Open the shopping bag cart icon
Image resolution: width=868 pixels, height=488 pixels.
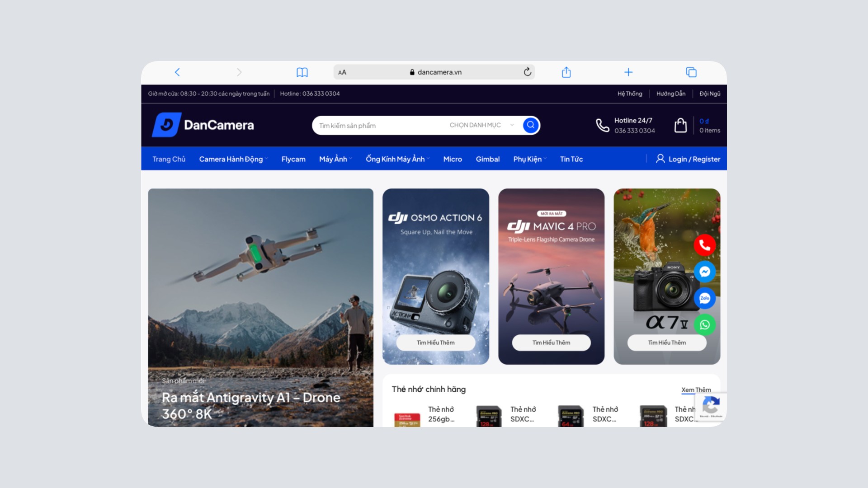point(680,125)
